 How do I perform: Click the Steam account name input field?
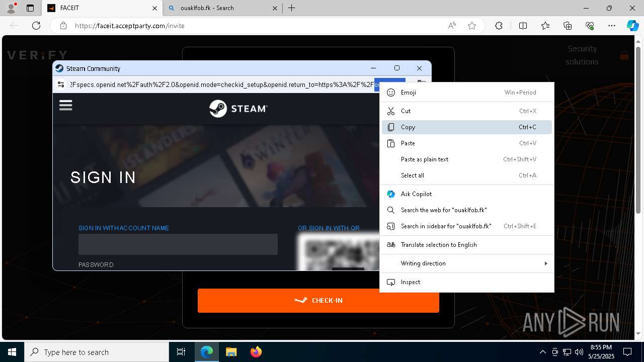point(178,244)
